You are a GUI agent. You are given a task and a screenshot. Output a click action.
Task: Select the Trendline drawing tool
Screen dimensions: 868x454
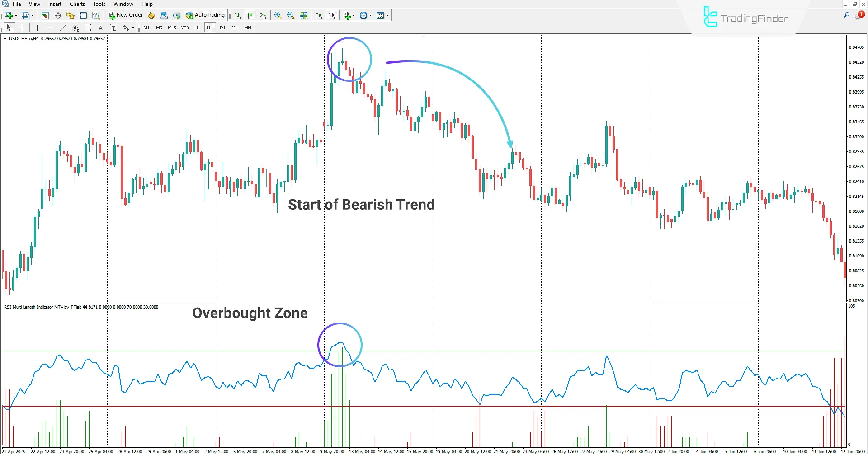click(x=62, y=28)
